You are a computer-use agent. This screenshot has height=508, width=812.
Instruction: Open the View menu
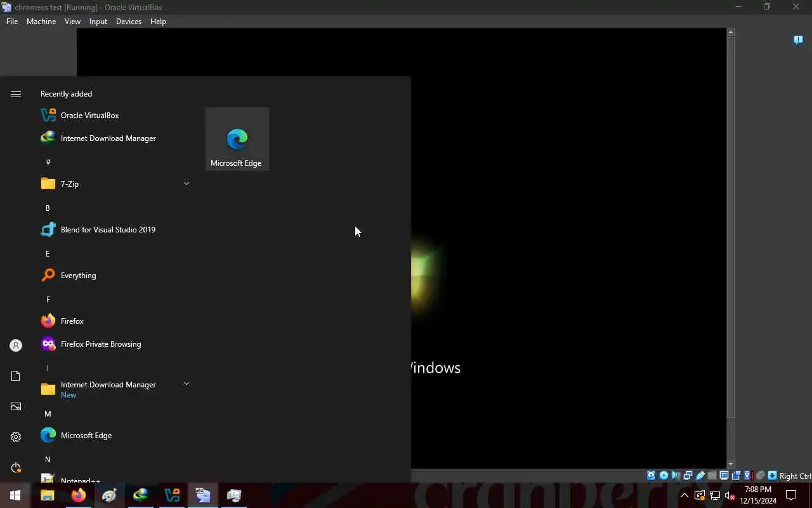[72, 21]
